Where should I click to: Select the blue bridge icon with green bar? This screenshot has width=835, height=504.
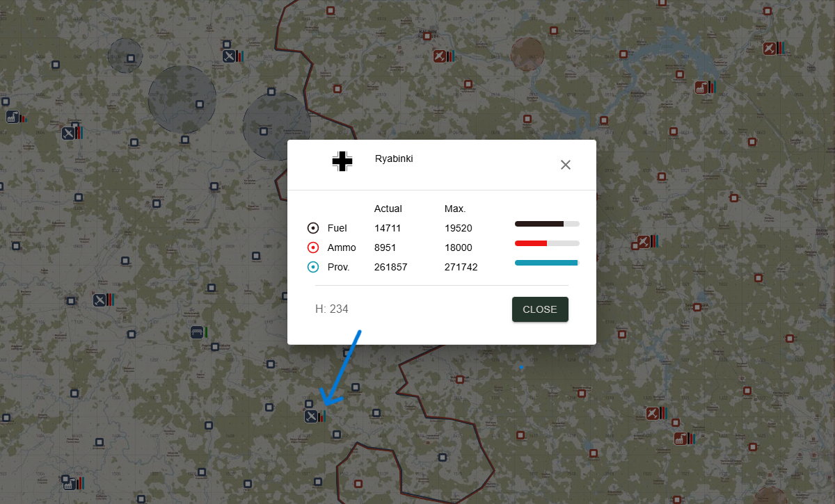coord(197,332)
